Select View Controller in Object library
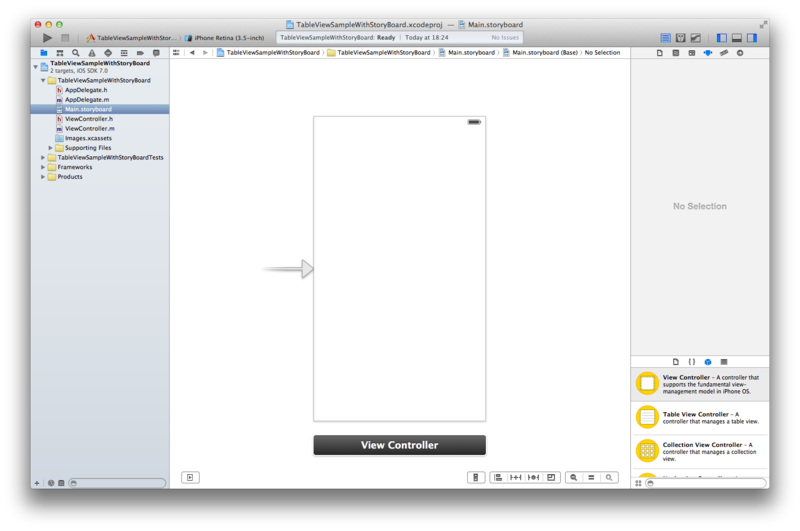The image size is (800, 531). coord(699,384)
